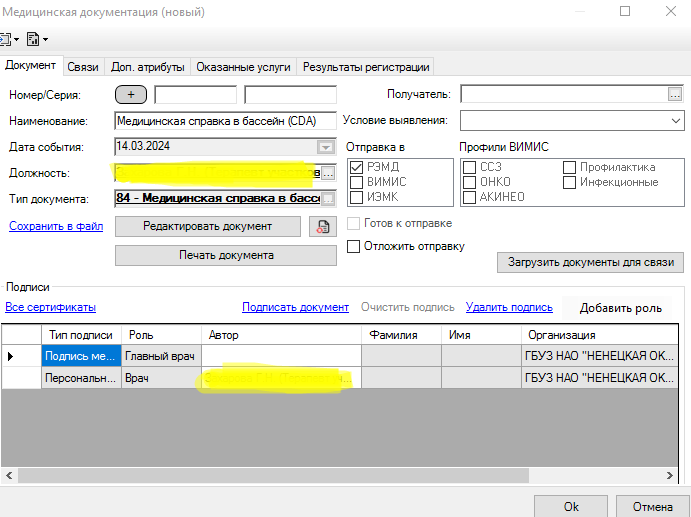Expand the Условие выявления dropdown
The width and height of the screenshot is (691, 517).
click(676, 120)
